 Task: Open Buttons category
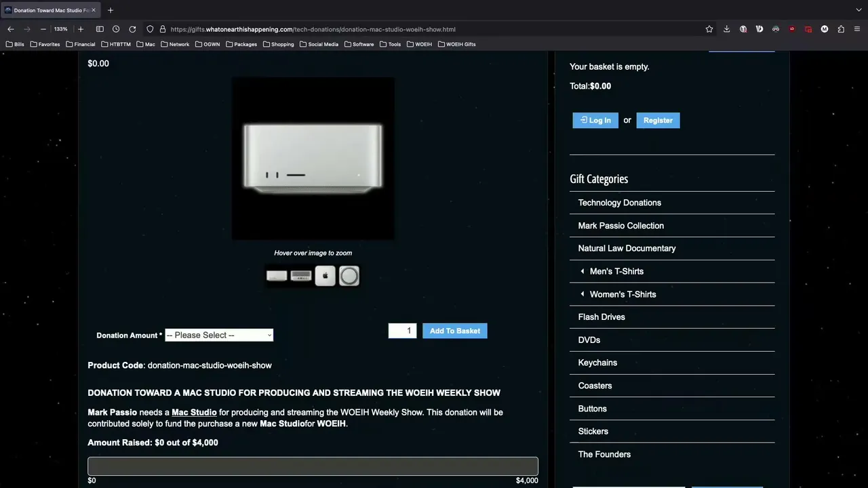click(x=592, y=409)
